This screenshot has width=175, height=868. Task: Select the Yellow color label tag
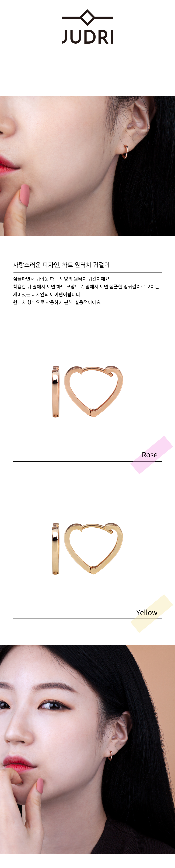point(147,612)
